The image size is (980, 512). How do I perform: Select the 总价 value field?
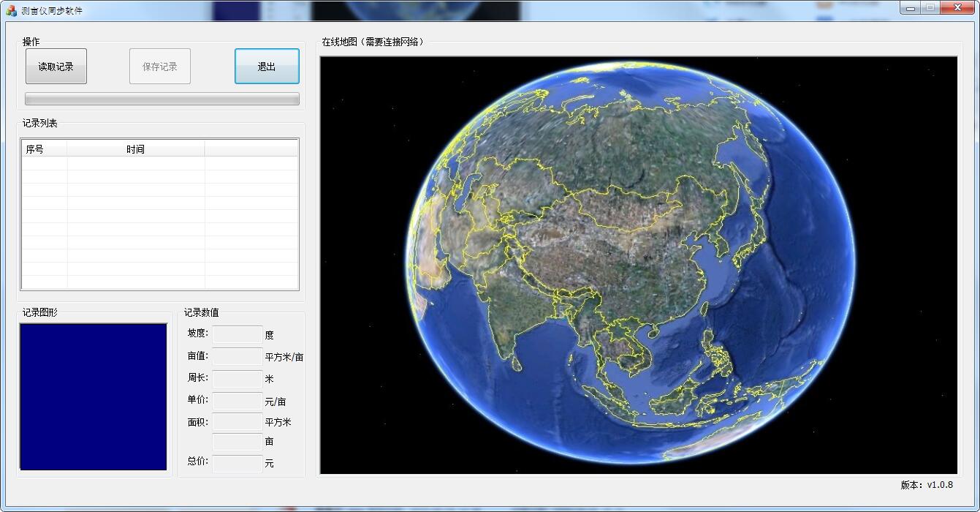pyautogui.click(x=237, y=463)
